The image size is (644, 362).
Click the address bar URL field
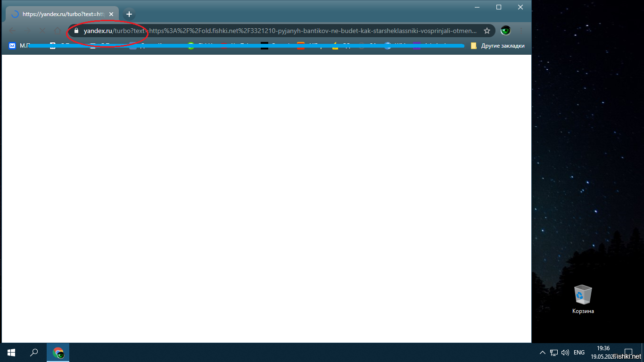pos(281,31)
